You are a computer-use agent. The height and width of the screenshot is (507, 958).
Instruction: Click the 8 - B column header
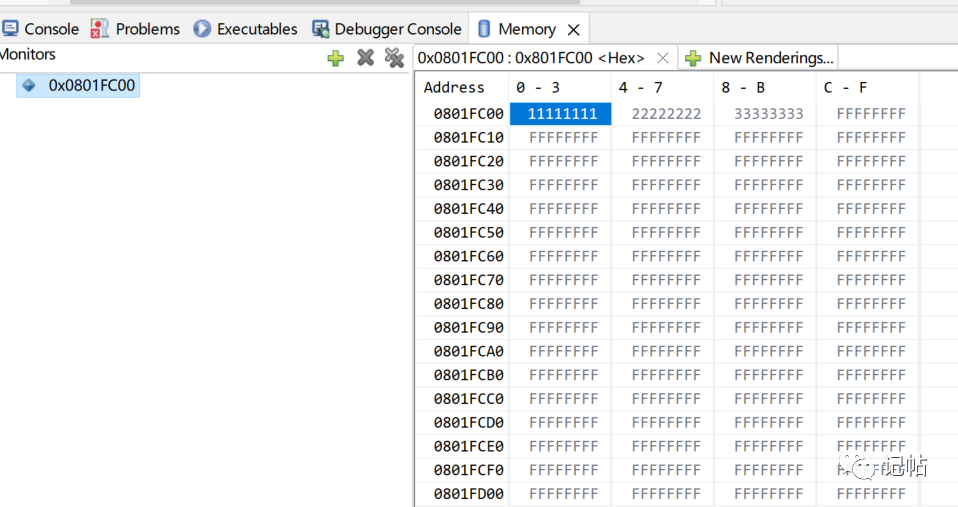click(x=743, y=87)
